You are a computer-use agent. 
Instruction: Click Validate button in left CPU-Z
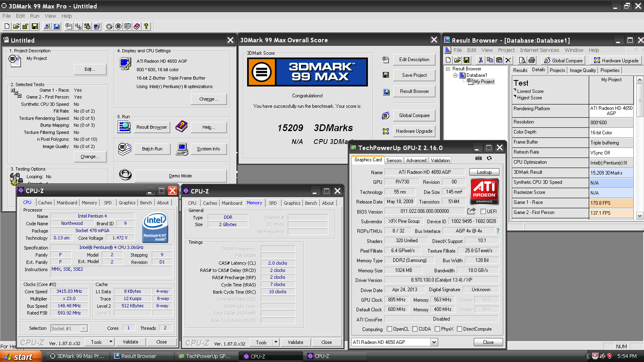(130, 342)
